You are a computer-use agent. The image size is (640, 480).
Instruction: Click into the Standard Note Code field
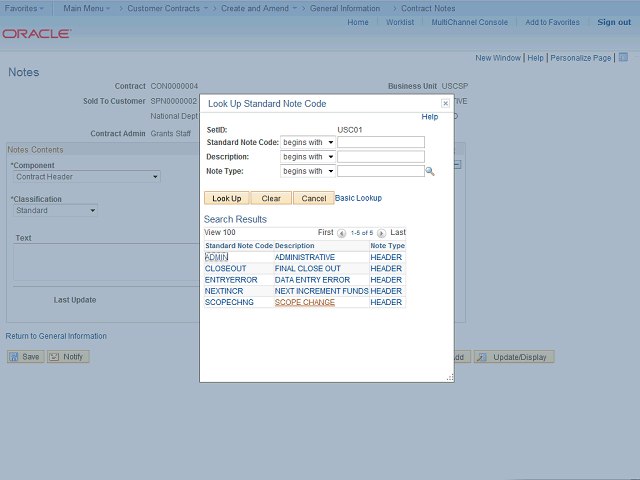point(380,142)
